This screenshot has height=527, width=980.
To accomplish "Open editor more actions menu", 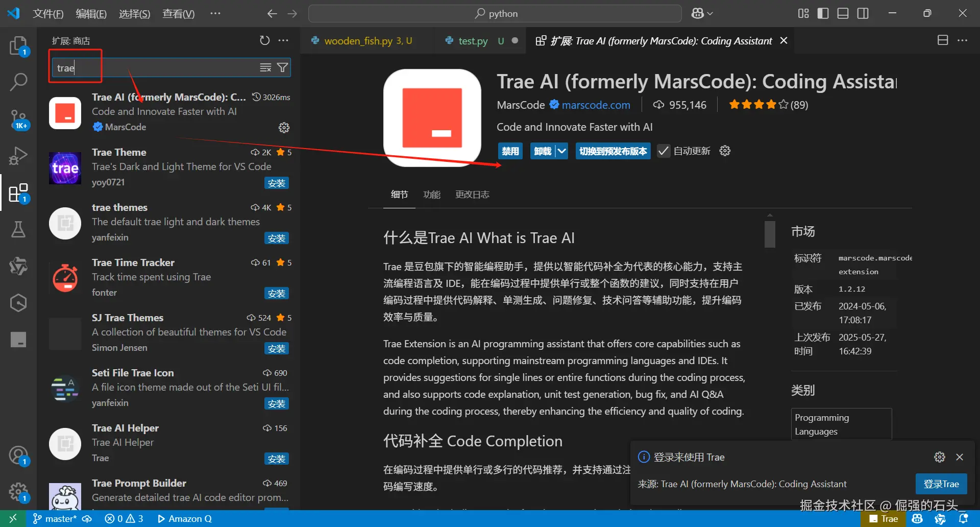I will click(x=962, y=40).
